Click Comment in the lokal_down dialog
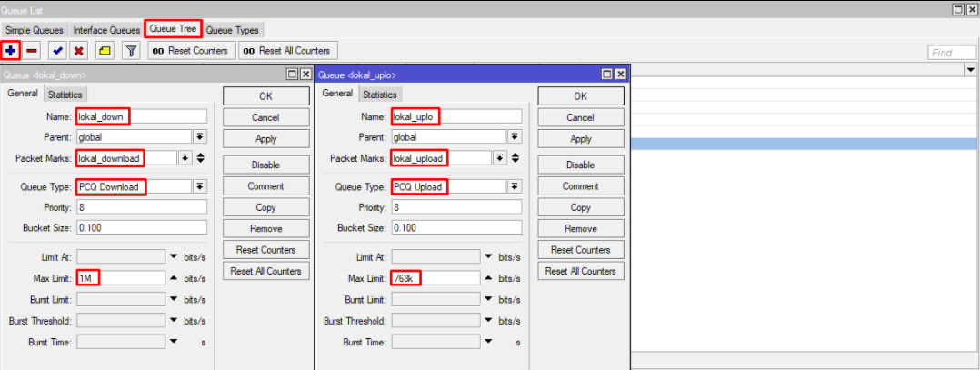Image resolution: width=980 pixels, height=370 pixels. click(x=266, y=186)
